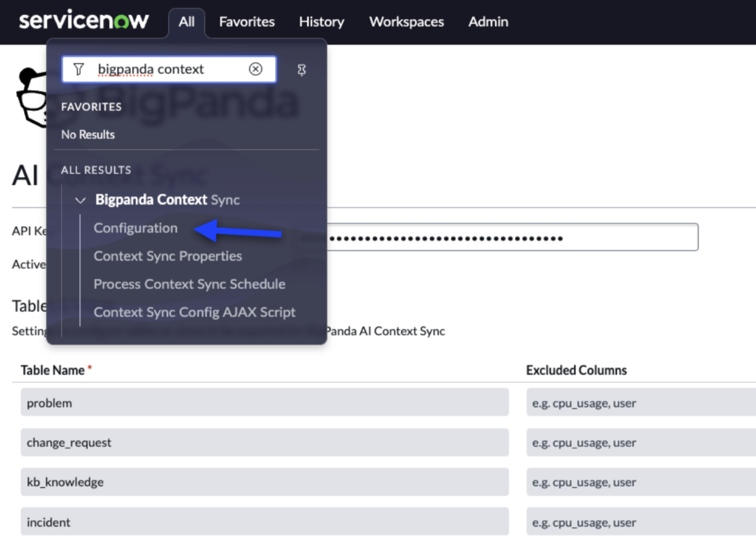
Task: Open the All menu tab
Action: click(x=186, y=22)
